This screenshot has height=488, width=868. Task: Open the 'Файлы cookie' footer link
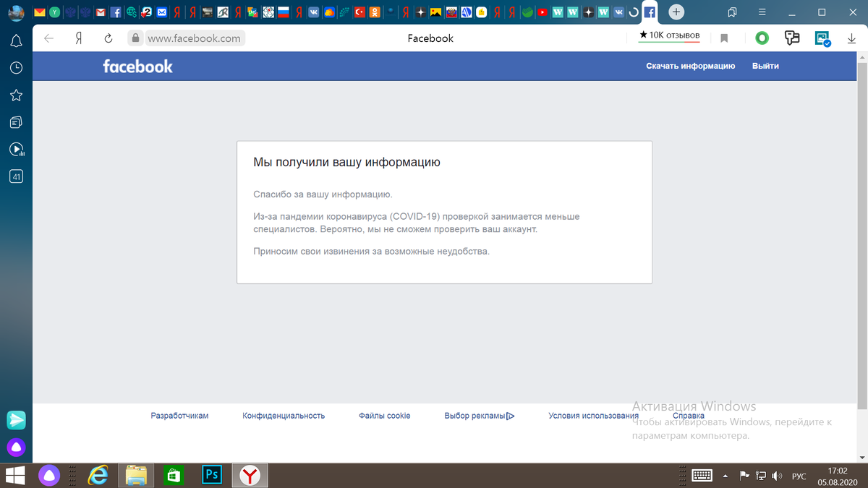pos(384,416)
